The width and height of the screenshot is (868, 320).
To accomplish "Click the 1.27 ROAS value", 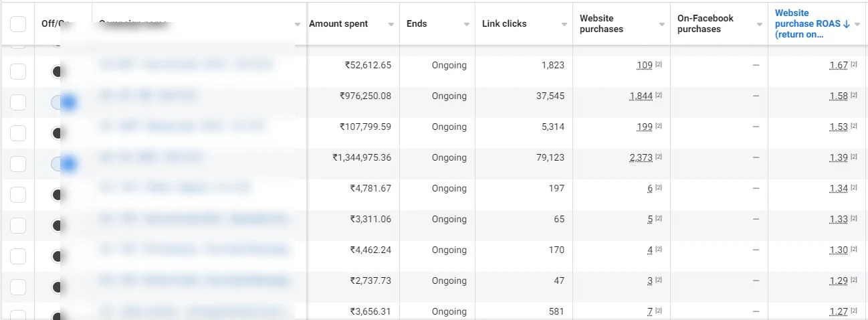I will coord(839,312).
